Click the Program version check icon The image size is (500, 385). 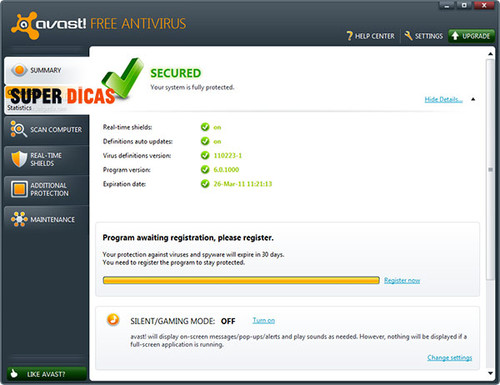pos(205,170)
